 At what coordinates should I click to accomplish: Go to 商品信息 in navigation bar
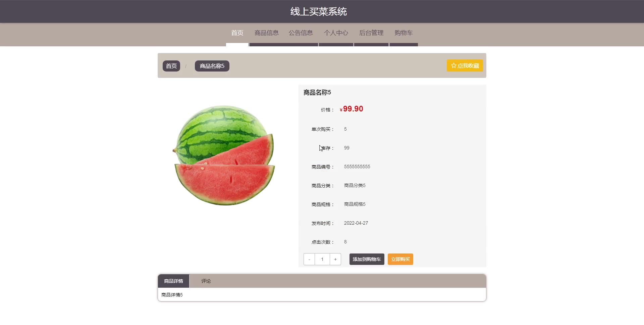click(x=267, y=33)
